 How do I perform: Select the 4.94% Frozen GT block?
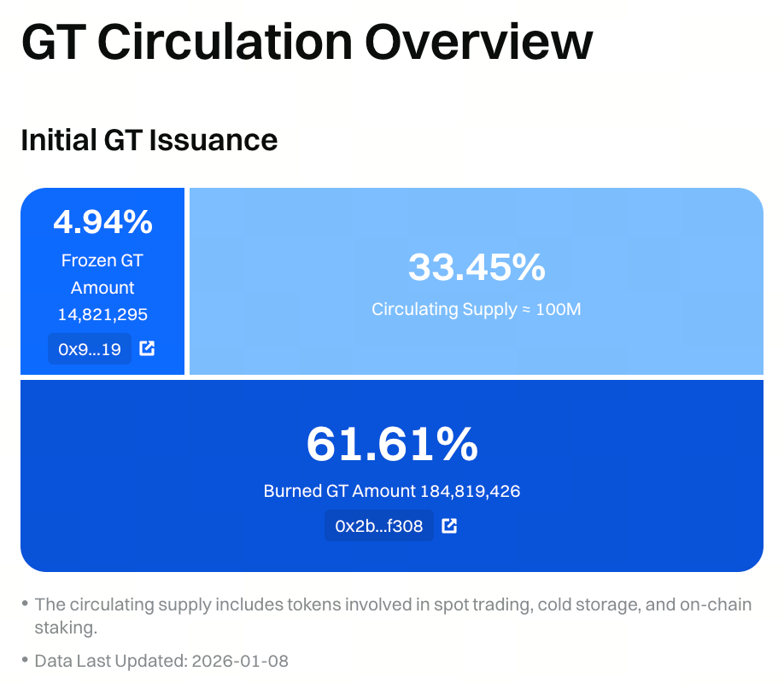click(x=102, y=282)
